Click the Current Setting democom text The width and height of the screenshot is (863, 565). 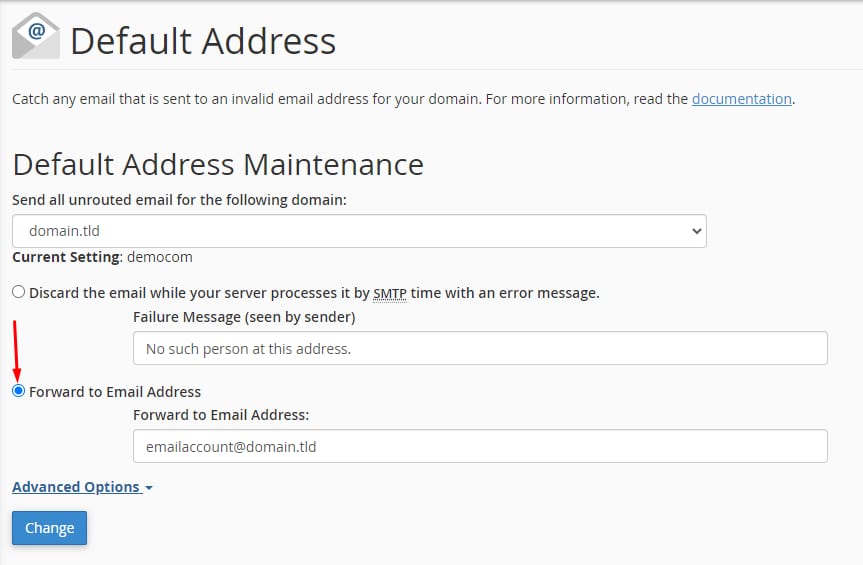(102, 257)
